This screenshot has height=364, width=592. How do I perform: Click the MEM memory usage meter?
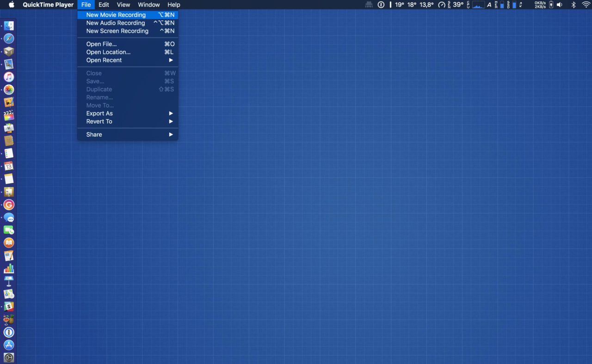(x=500, y=5)
